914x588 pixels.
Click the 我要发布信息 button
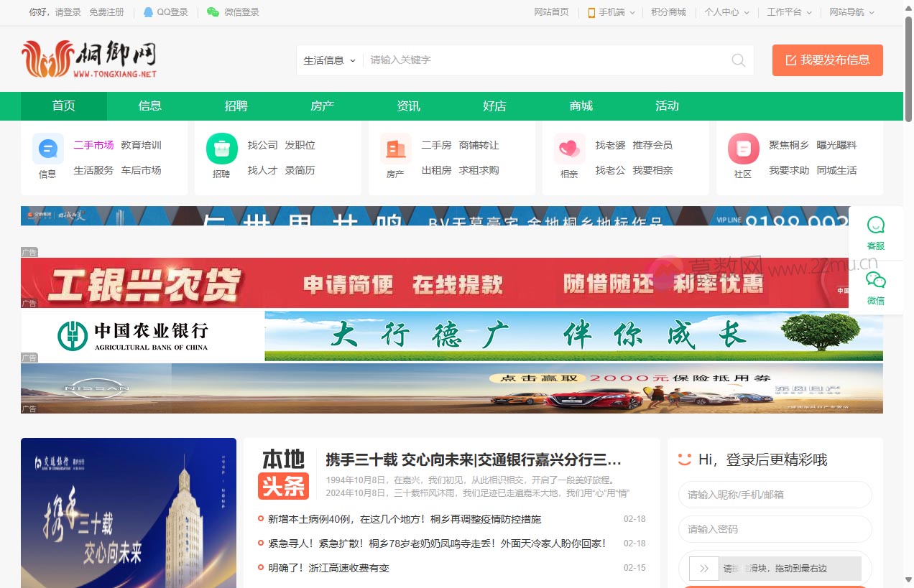pos(827,60)
